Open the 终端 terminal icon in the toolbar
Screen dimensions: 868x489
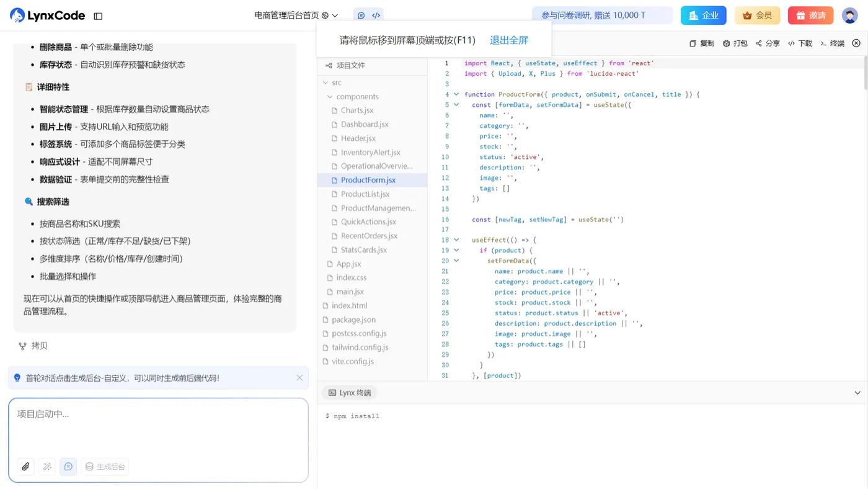(x=823, y=42)
